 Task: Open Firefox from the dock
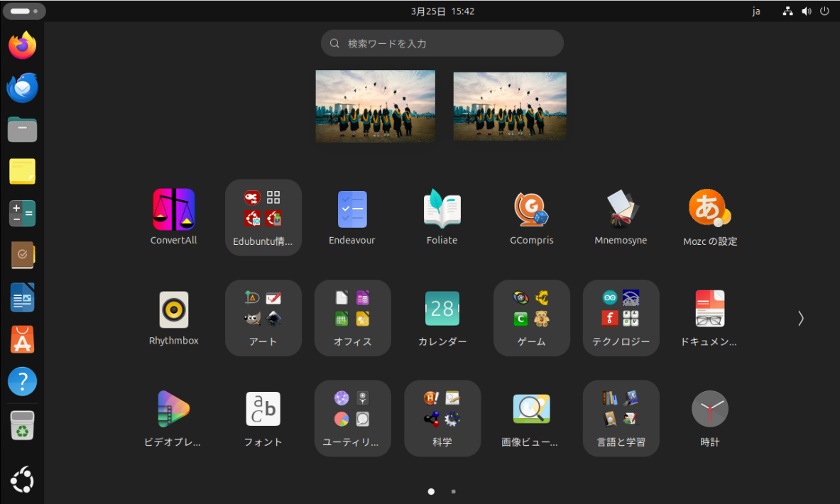click(x=23, y=46)
